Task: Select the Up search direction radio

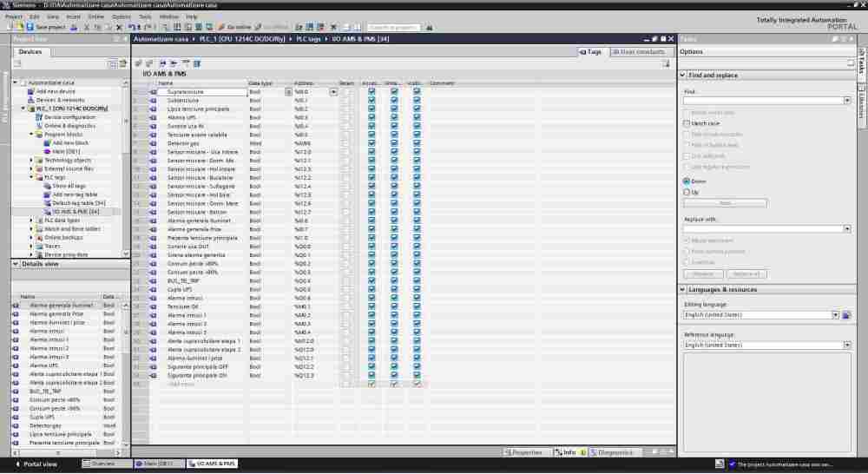Action: click(x=687, y=192)
